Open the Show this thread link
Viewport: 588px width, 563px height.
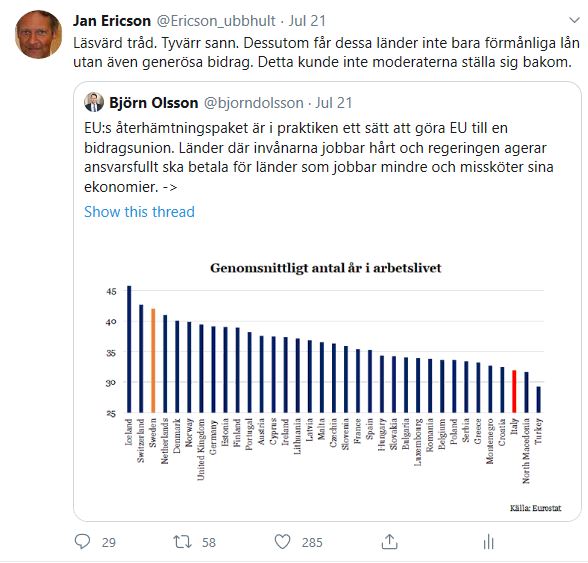[140, 212]
